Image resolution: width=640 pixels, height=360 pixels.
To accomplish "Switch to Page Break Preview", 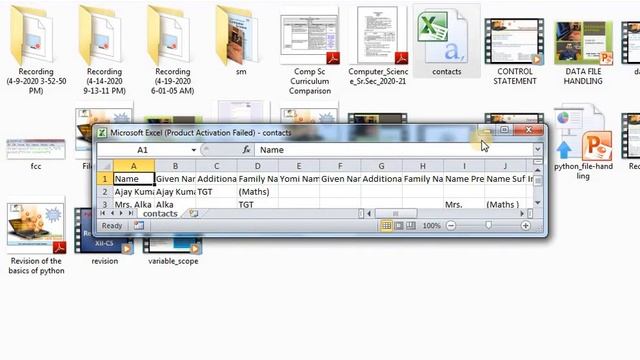I will 411,225.
